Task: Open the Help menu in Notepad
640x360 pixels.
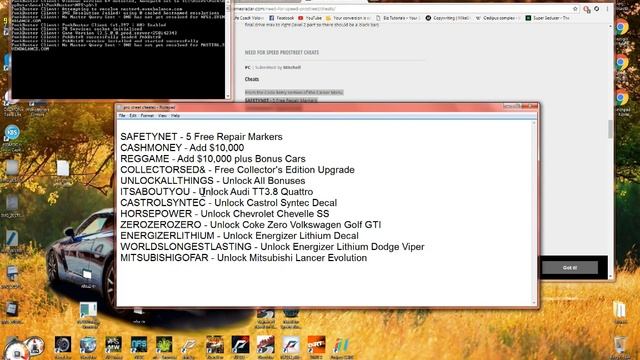Action: [175, 116]
